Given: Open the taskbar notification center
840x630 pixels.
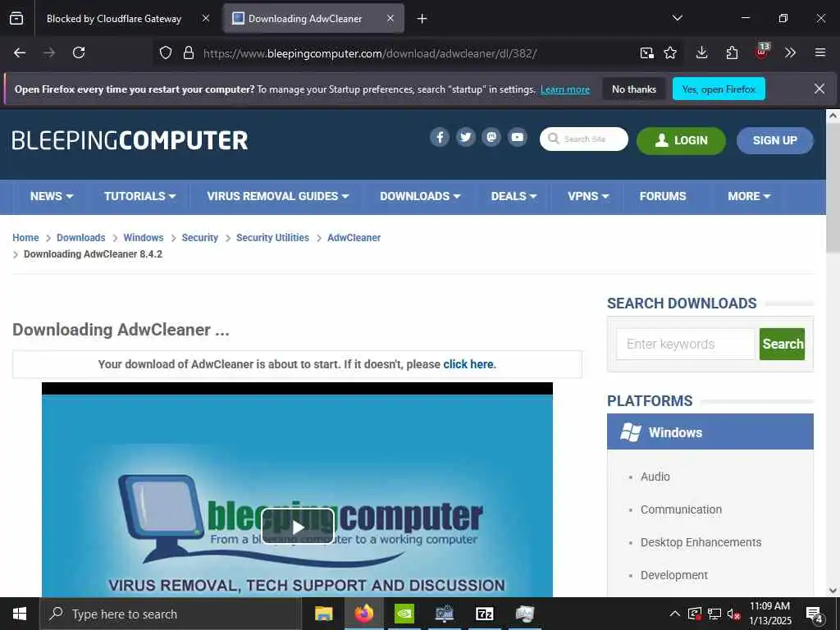Looking at the screenshot, I should [815, 614].
